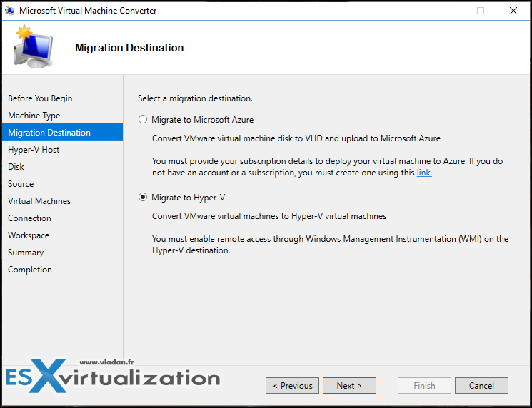Select Migrate to Microsoft Azure radio button
Image resolution: width=532 pixels, height=408 pixels.
143,120
